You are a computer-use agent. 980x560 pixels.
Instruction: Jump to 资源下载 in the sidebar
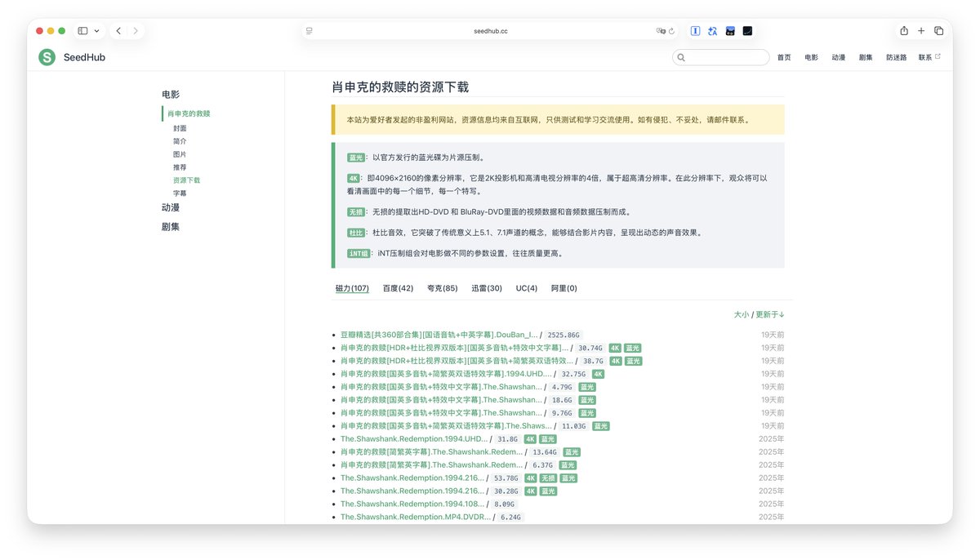186,180
